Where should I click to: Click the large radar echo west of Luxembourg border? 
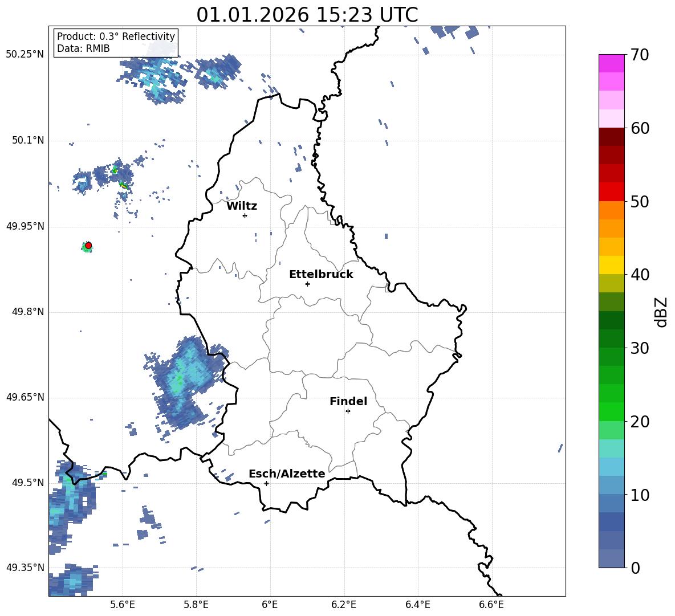pos(184,383)
